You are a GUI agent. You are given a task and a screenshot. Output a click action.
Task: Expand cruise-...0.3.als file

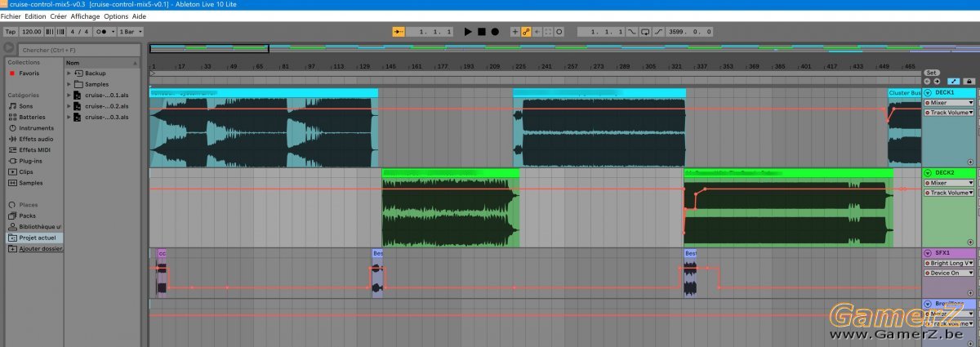click(x=69, y=117)
